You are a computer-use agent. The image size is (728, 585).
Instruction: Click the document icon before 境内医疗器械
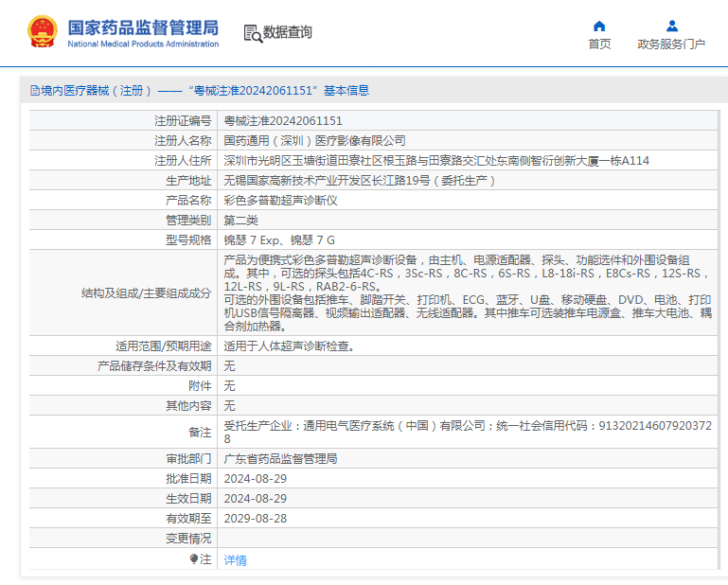34,91
